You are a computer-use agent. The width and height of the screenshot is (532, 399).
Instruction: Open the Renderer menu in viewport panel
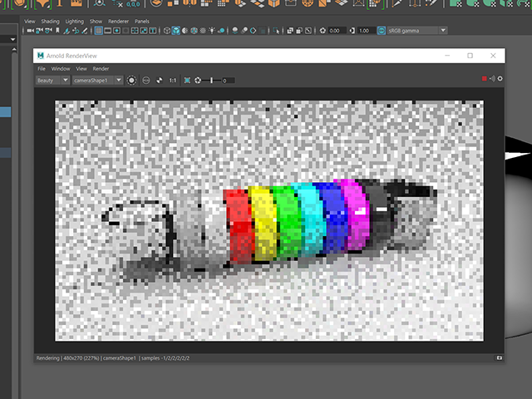[118, 22]
